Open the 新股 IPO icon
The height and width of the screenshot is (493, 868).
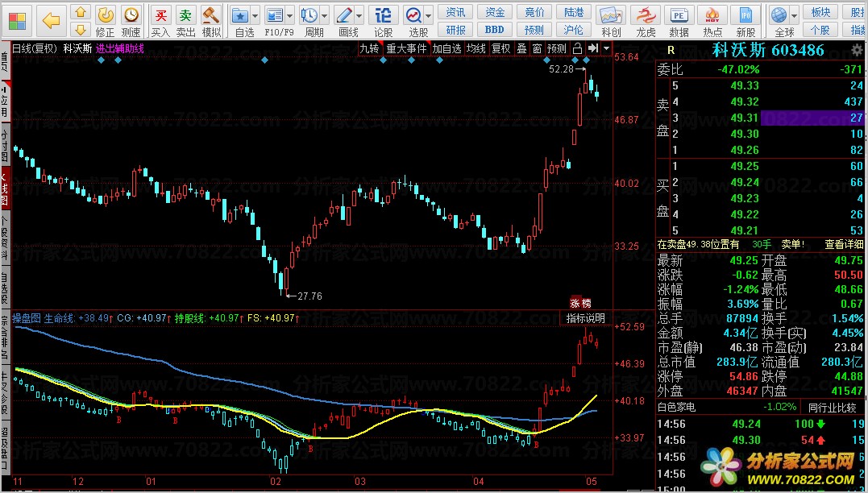click(745, 15)
